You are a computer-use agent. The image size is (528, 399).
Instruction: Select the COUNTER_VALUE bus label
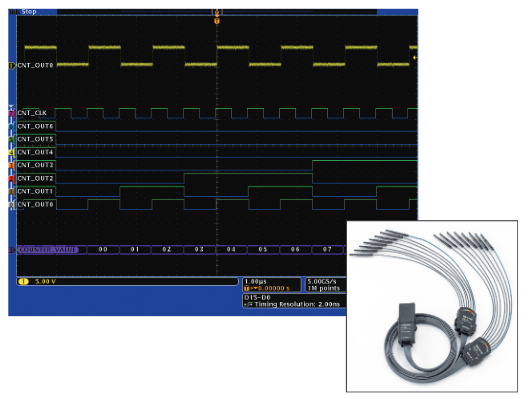tap(48, 250)
